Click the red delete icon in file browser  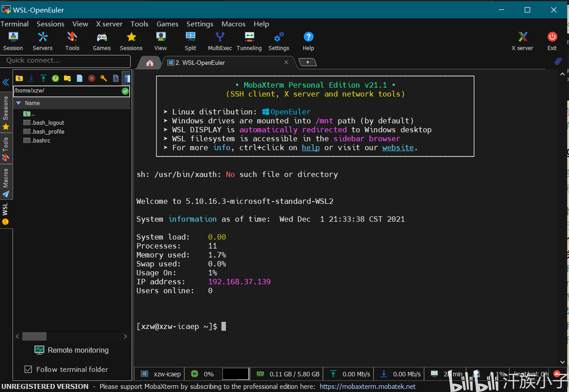point(91,78)
